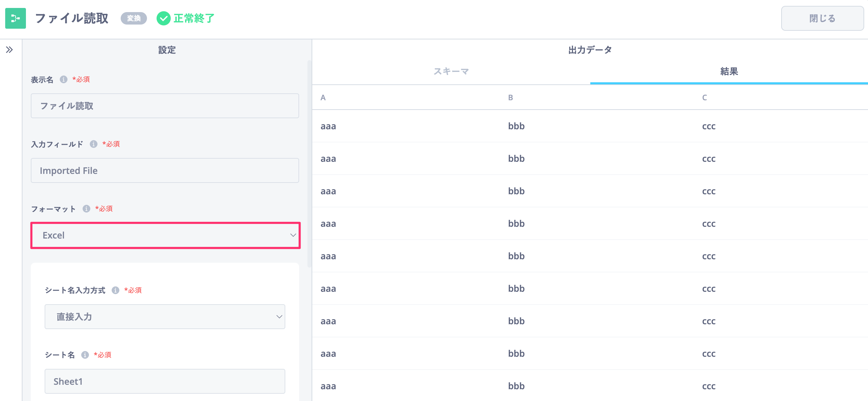Click column header A
This screenshot has height=401, width=868.
tap(323, 97)
